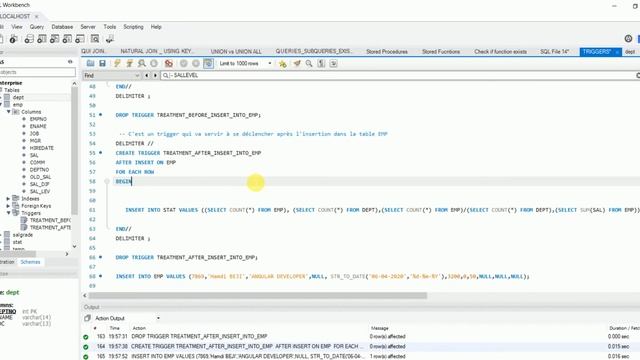The width and height of the screenshot is (640, 360).
Task: Toggle auto-commit mode icon
Action: 208,63
